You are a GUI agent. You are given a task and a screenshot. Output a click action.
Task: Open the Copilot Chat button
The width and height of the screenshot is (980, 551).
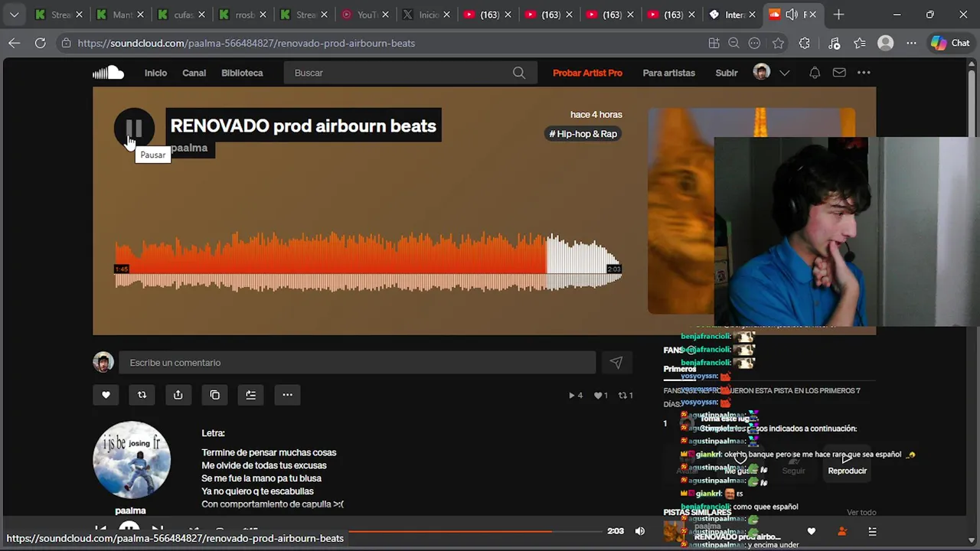950,43
